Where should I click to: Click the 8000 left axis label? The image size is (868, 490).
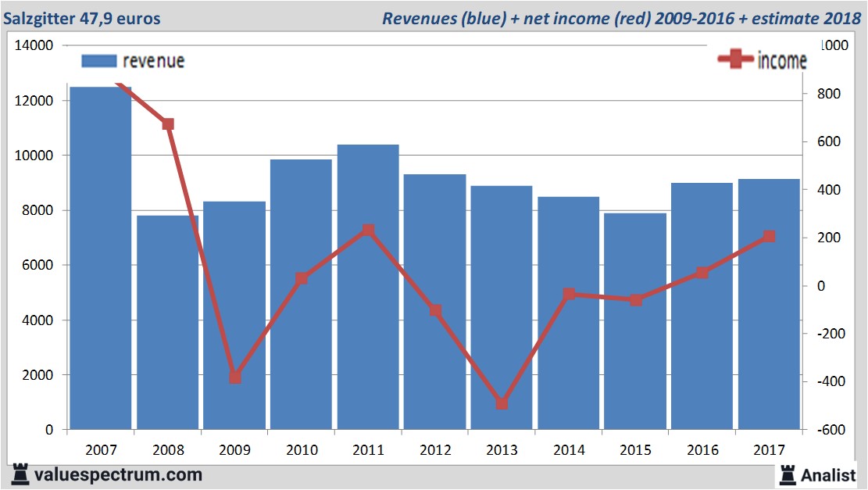tap(38, 210)
